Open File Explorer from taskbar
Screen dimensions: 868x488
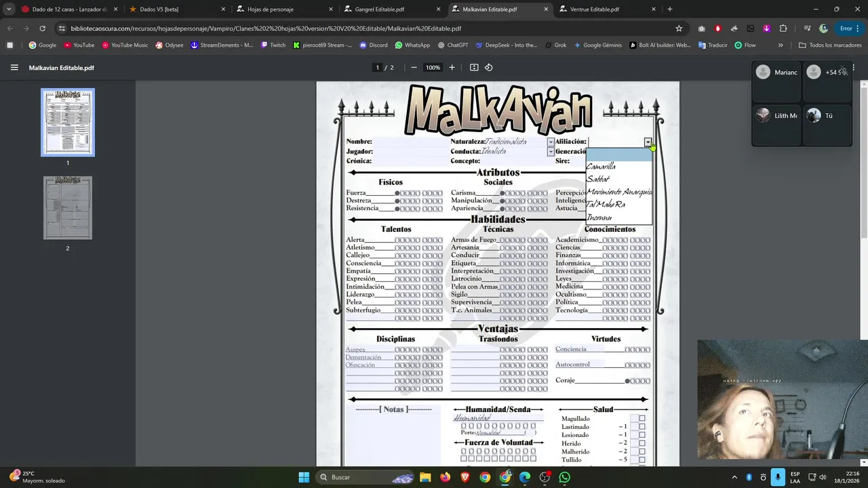425,477
